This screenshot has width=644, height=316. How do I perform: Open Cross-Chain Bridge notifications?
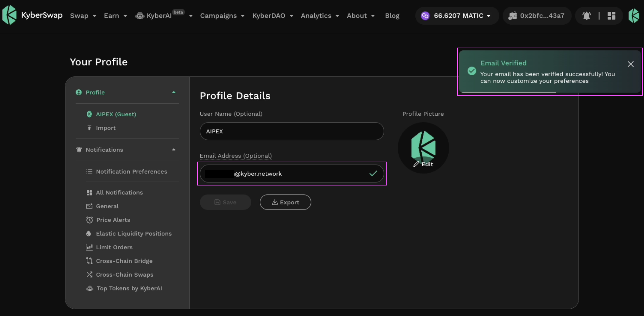click(124, 261)
